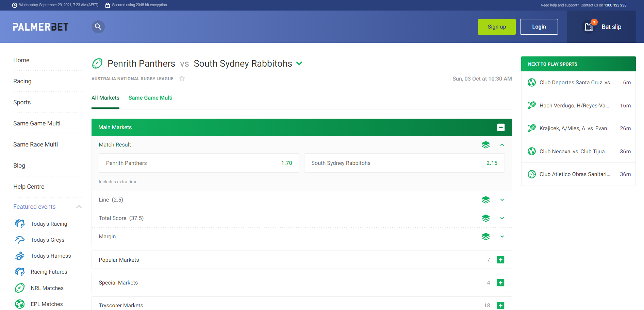Open Club Deportes Santa Cruz event
This screenshot has width=644, height=310.
(x=578, y=83)
